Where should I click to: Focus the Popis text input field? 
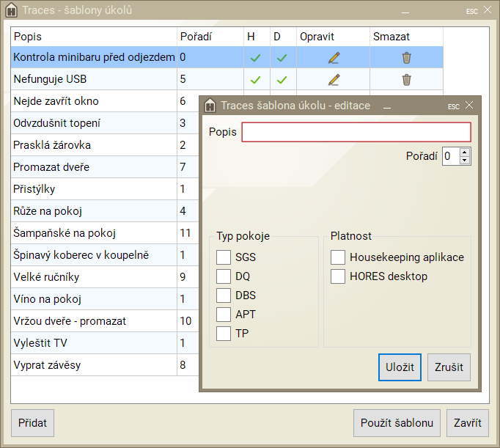(x=356, y=132)
